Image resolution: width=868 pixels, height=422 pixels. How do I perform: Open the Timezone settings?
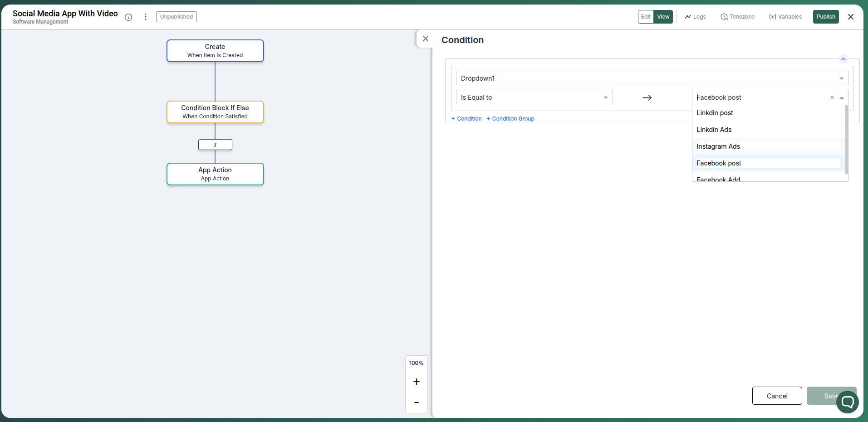[737, 17]
